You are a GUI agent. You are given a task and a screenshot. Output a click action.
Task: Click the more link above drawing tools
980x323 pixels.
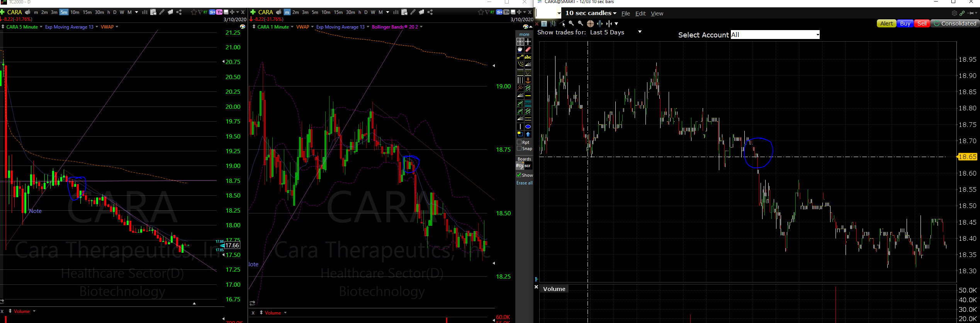(524, 34)
